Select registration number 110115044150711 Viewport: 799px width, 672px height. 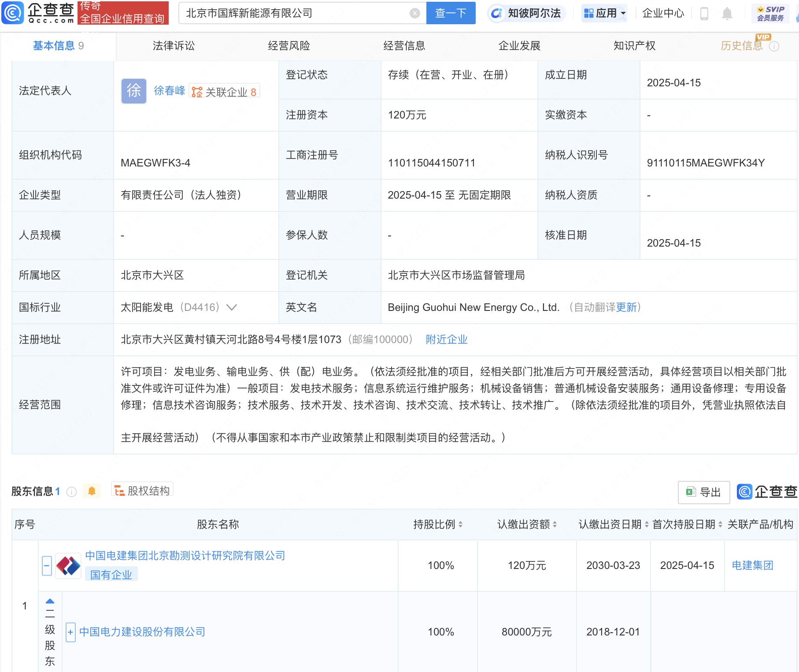[x=432, y=163]
